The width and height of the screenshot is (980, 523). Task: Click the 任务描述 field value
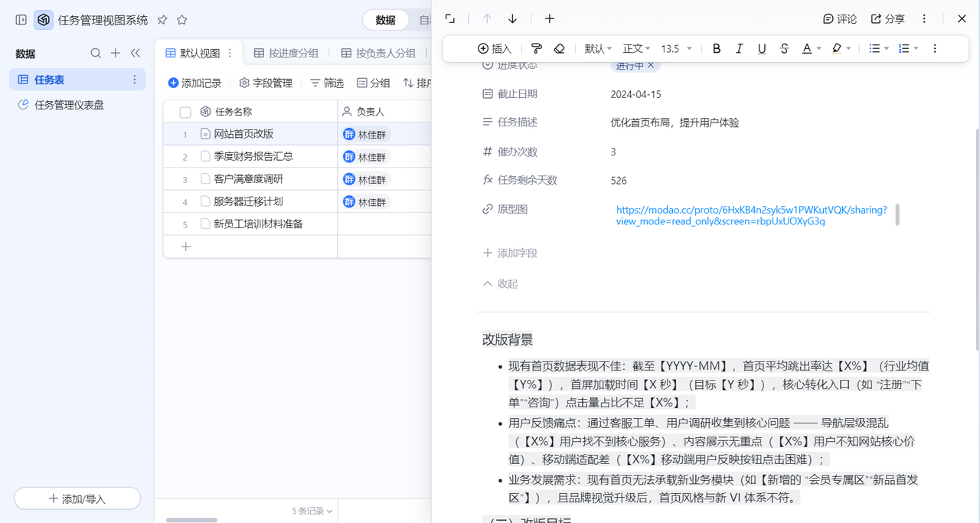click(x=675, y=123)
